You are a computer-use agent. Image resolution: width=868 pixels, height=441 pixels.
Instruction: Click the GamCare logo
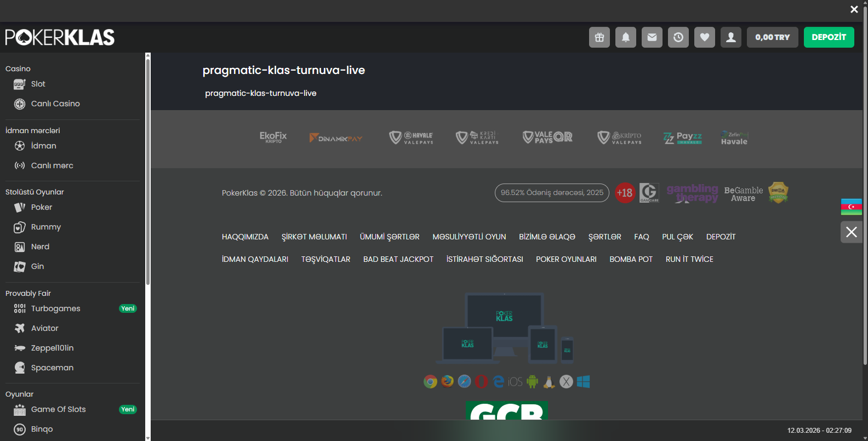649,193
